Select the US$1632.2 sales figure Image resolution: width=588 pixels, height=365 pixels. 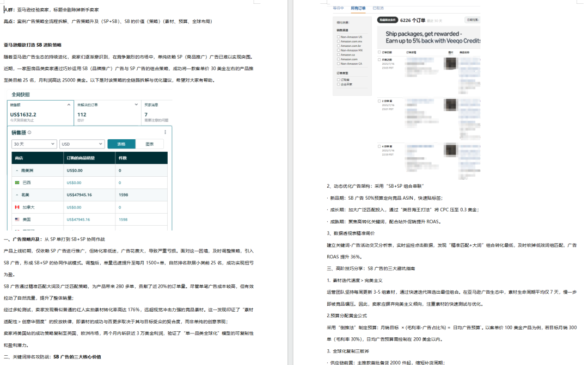pyautogui.click(x=23, y=115)
